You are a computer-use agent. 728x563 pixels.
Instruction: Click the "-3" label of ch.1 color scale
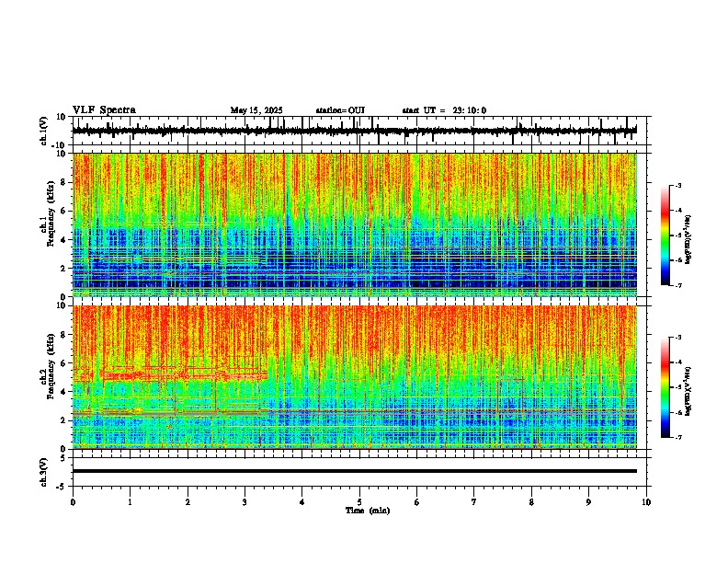coord(678,185)
